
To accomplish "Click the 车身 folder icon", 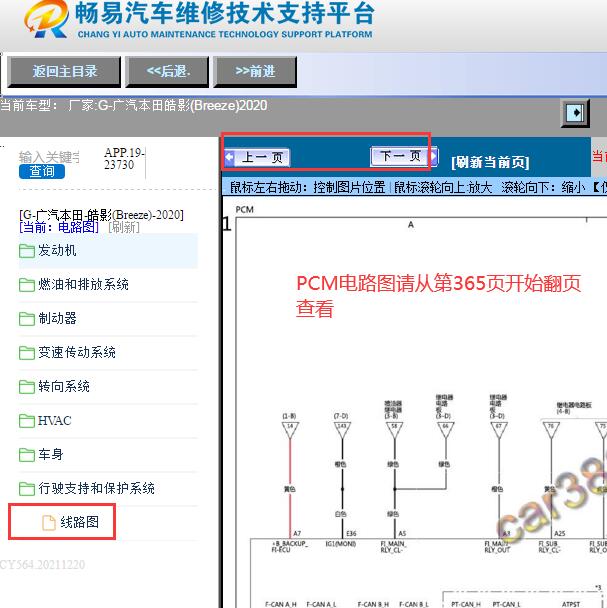I will click(27, 454).
